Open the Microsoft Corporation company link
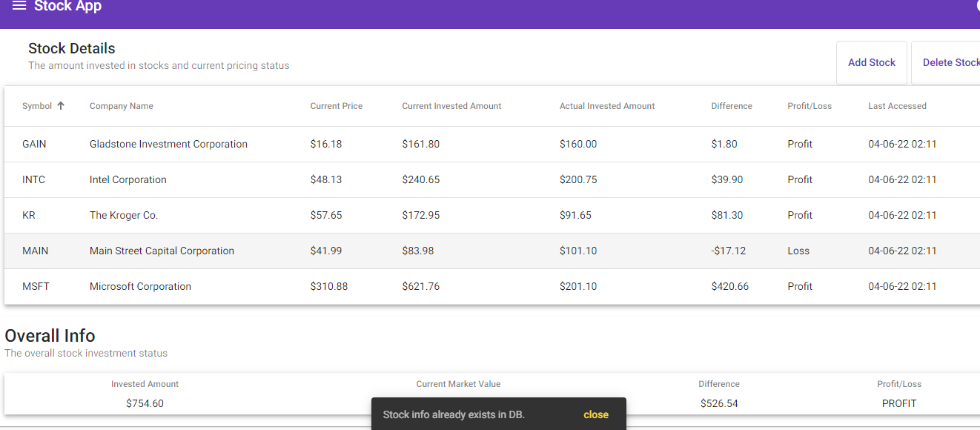The width and height of the screenshot is (980, 430). click(x=140, y=285)
